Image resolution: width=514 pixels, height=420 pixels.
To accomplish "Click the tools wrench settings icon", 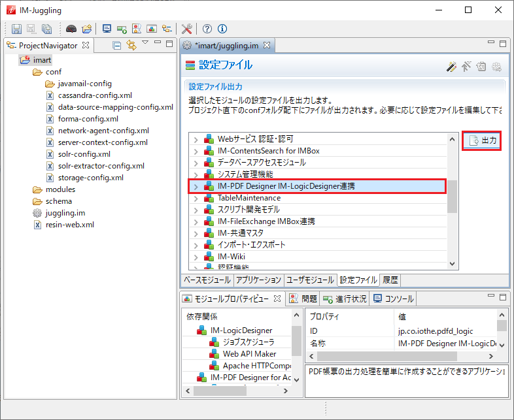I will tap(187, 29).
